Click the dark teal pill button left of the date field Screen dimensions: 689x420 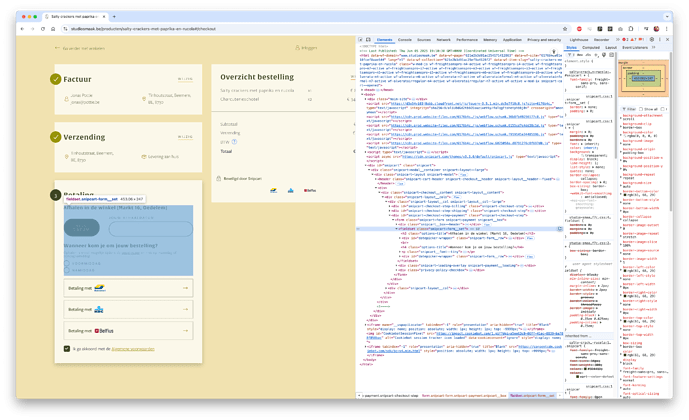[x=82, y=228]
